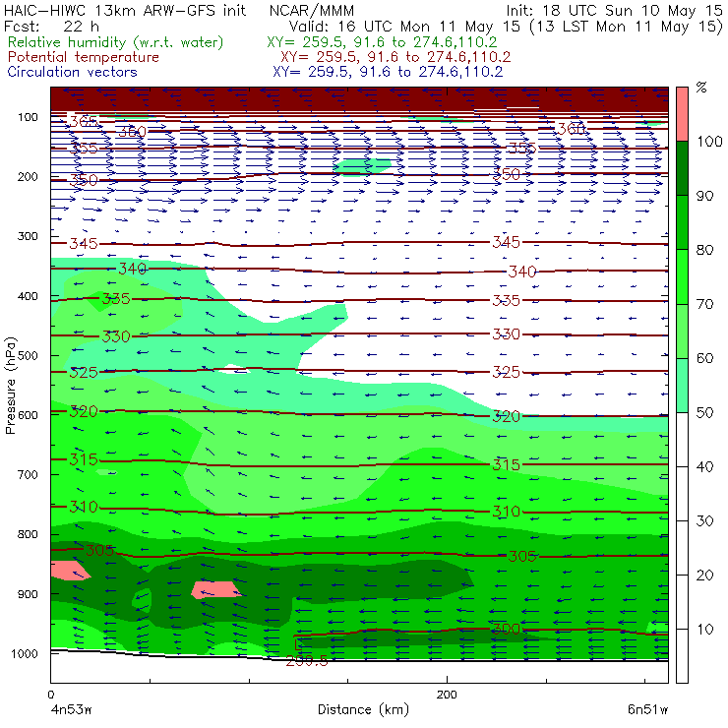Click the '%' unit label above the colorbar
728x728 pixels.
701,88
